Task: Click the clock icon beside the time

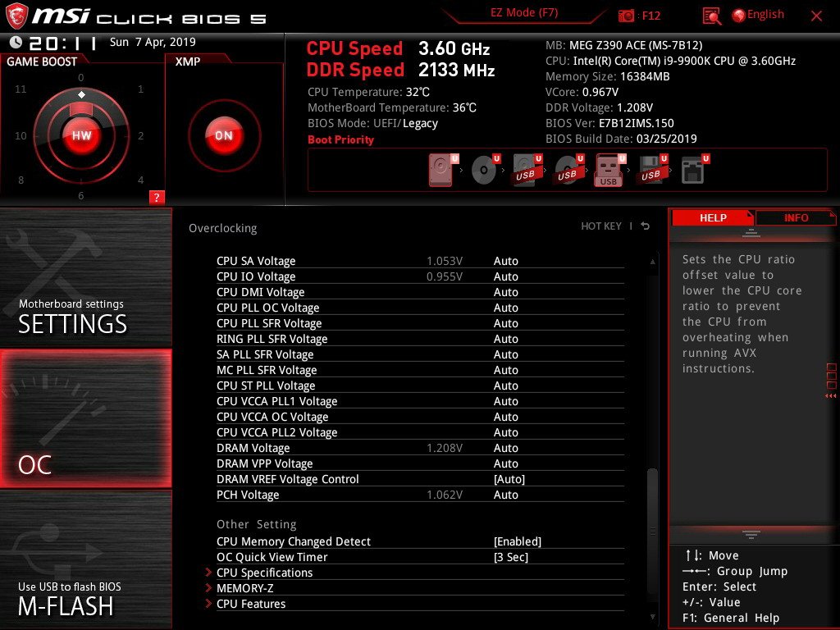Action: click(16, 43)
